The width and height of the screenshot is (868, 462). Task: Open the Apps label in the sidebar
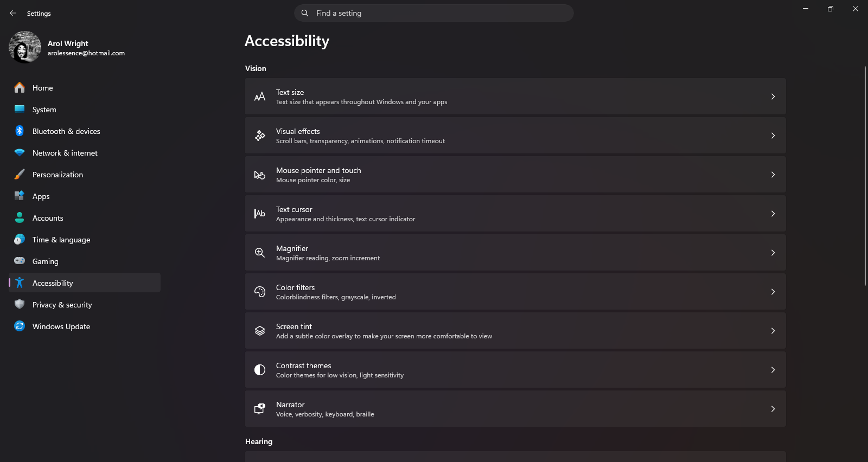(41, 196)
